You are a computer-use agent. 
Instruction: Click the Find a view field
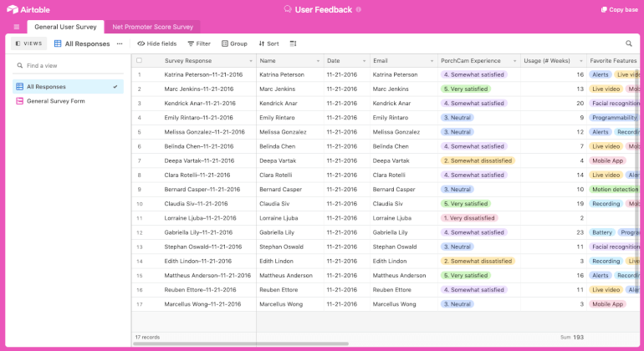[69, 65]
